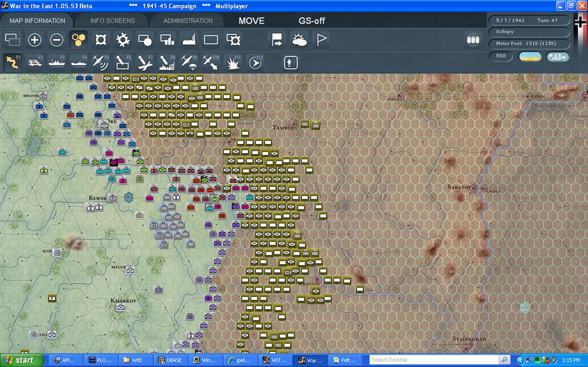The width and height of the screenshot is (588, 367).
Task: Click the Motor Pool 131K (115K) field
Action: (x=529, y=43)
